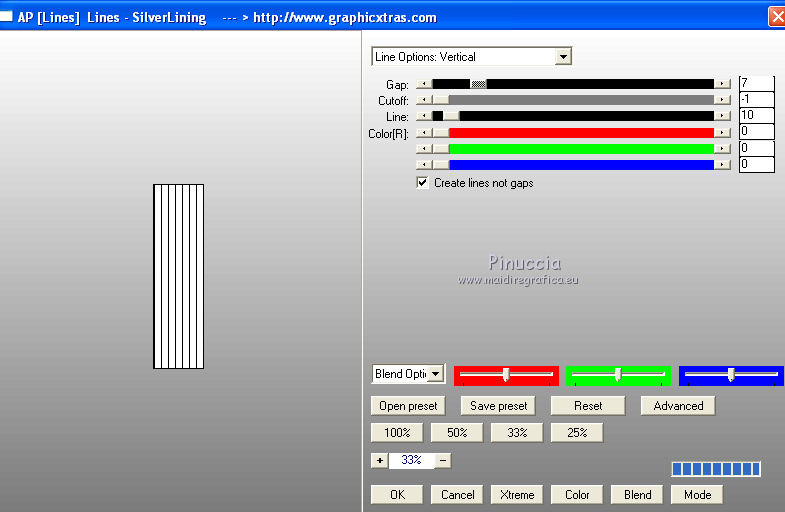Screen dimensions: 785x512
Task: Click the Line slider thumb
Action: tap(451, 116)
